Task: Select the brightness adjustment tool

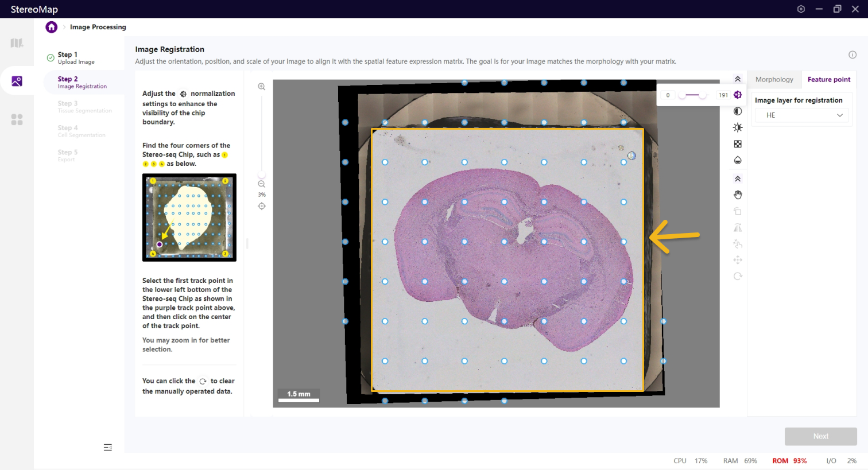Action: [738, 127]
